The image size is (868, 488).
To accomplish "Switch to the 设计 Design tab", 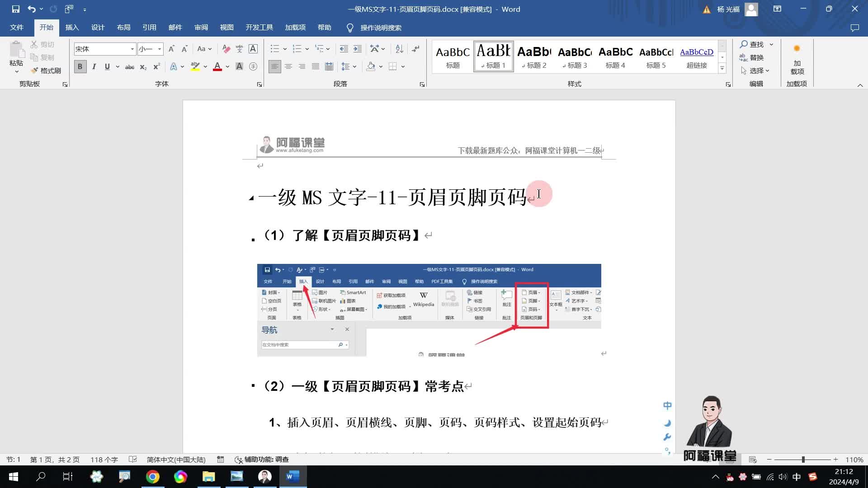I will [98, 28].
